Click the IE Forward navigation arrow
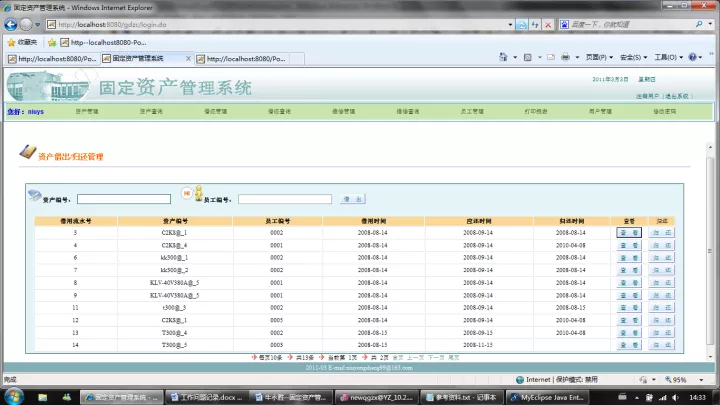 coord(26,24)
